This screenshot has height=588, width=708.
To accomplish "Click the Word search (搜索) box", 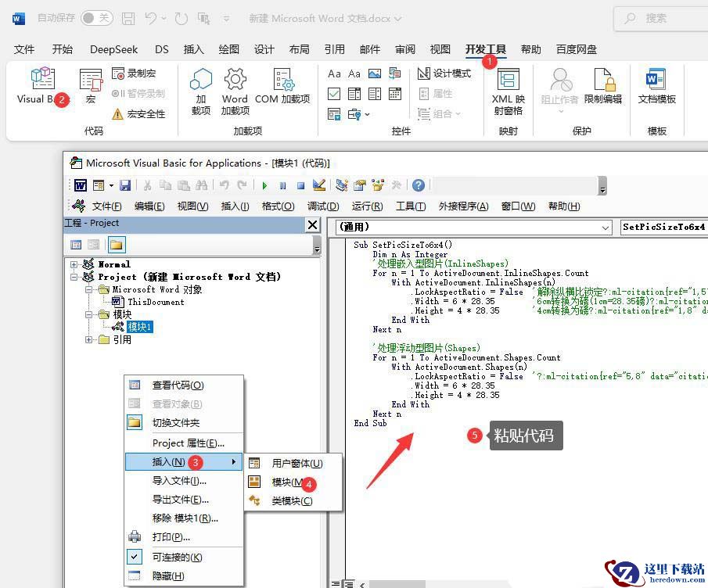I will click(x=661, y=19).
